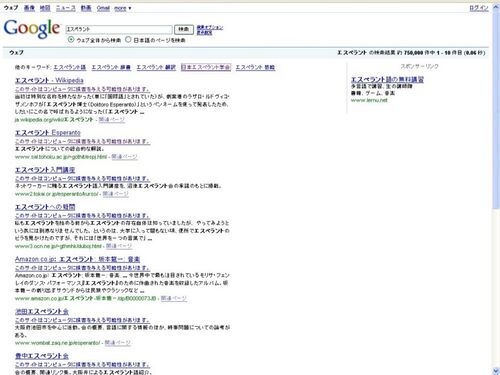The width and height of the screenshot is (500, 375).
Task: Focus the search box containing エスペラント
Action: [x=119, y=29]
